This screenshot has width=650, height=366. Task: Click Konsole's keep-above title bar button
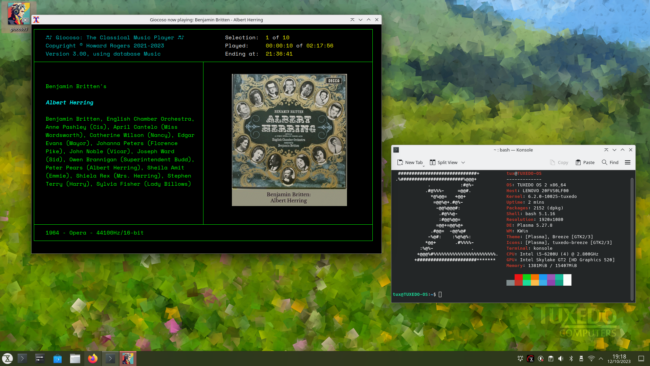606,150
